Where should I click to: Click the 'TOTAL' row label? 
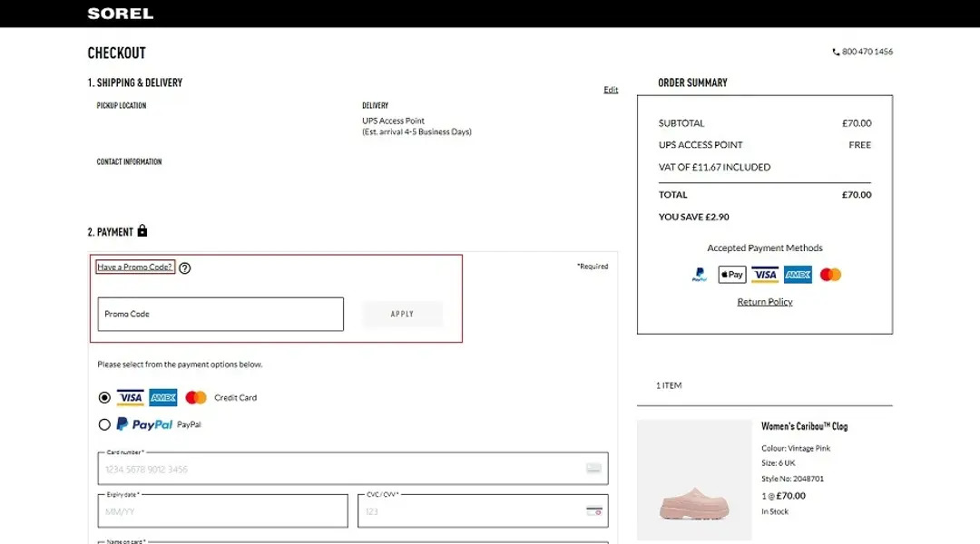(x=673, y=195)
